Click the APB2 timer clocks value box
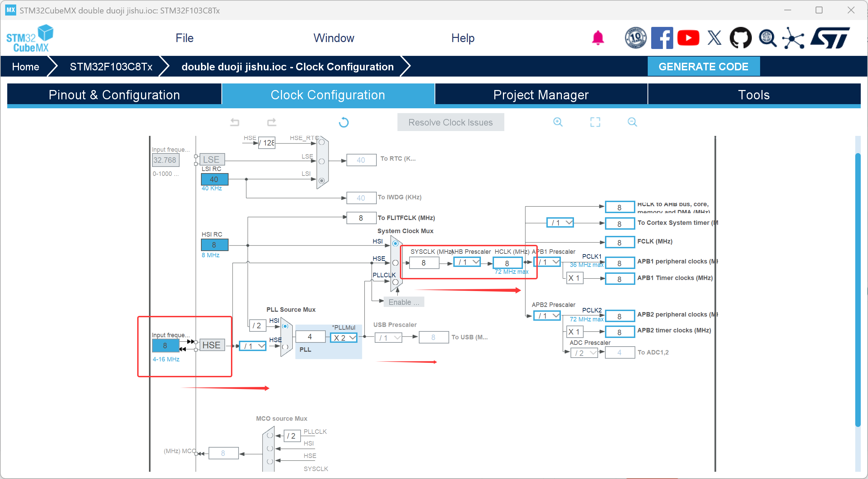The height and width of the screenshot is (479, 868). tap(620, 332)
